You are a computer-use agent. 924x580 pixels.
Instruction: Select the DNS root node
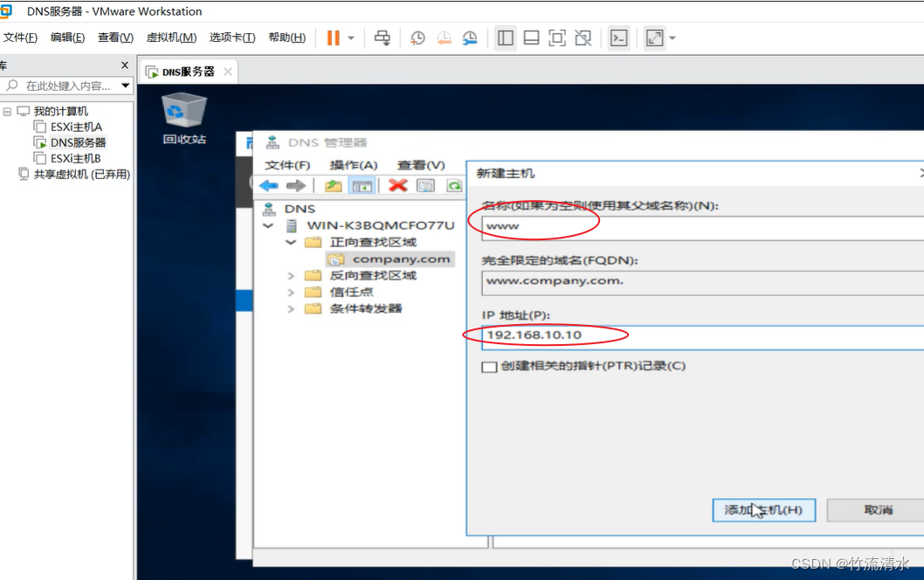pyautogui.click(x=300, y=209)
